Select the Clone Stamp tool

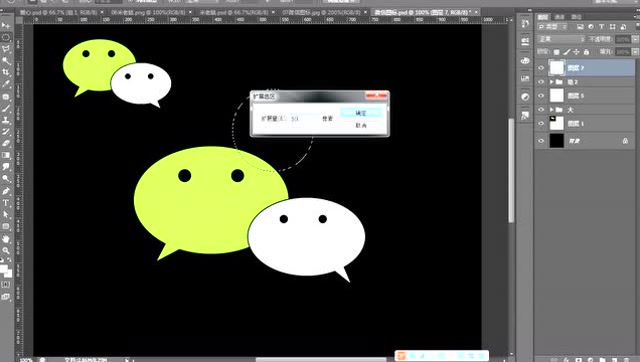(x=6, y=120)
